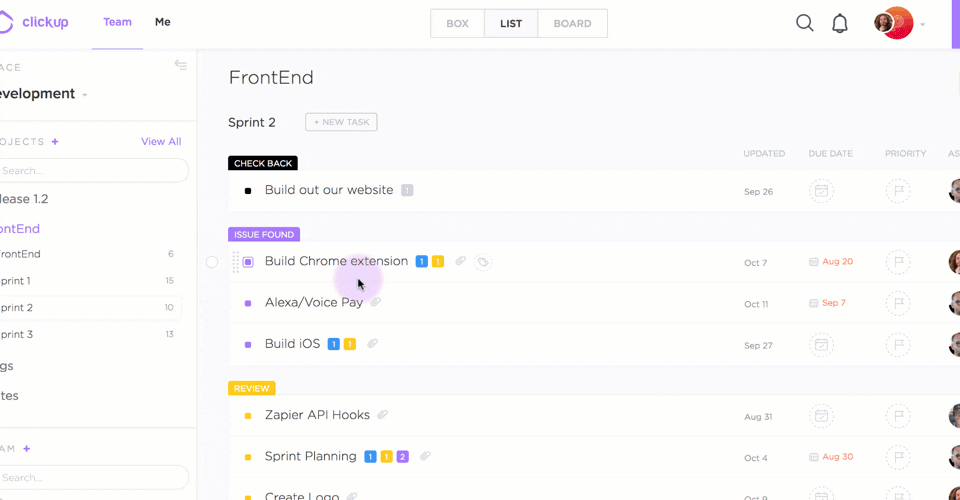
Task: Set due date for Build out our website
Action: point(821,191)
